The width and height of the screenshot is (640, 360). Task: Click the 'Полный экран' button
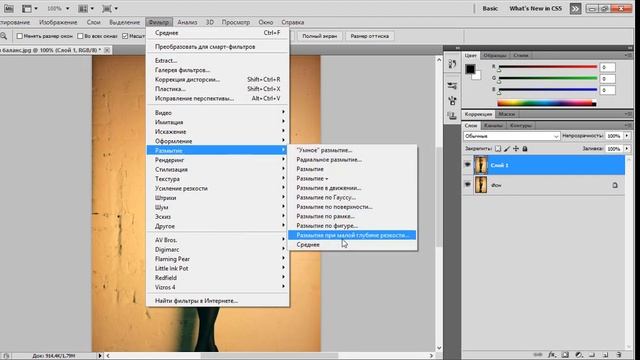point(320,36)
